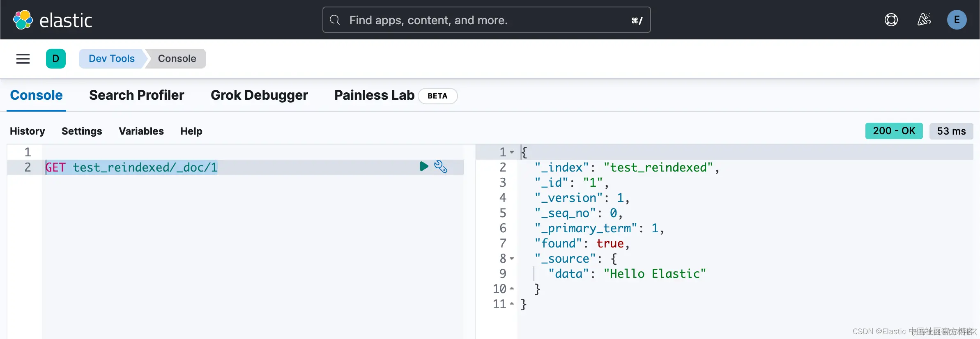Open the help lifebuoy icon

pyautogui.click(x=891, y=20)
